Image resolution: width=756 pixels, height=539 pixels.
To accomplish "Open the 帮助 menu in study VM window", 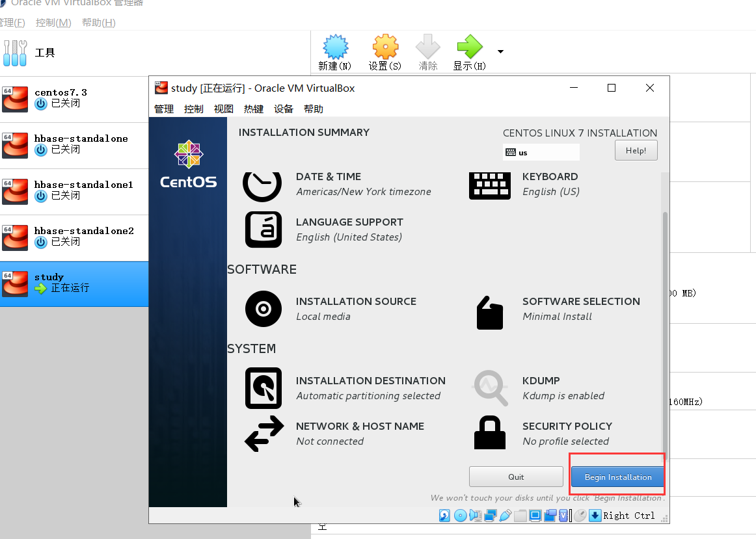I will click(314, 109).
